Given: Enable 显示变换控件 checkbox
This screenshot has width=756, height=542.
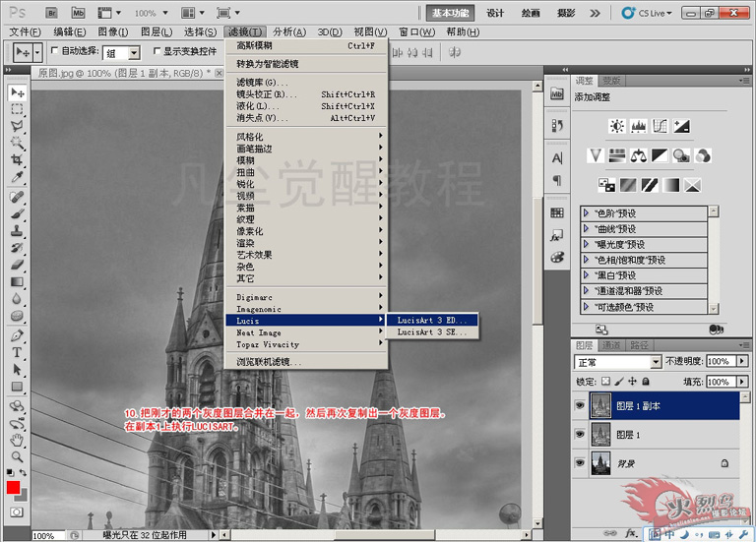Looking at the screenshot, I should click(x=157, y=50).
